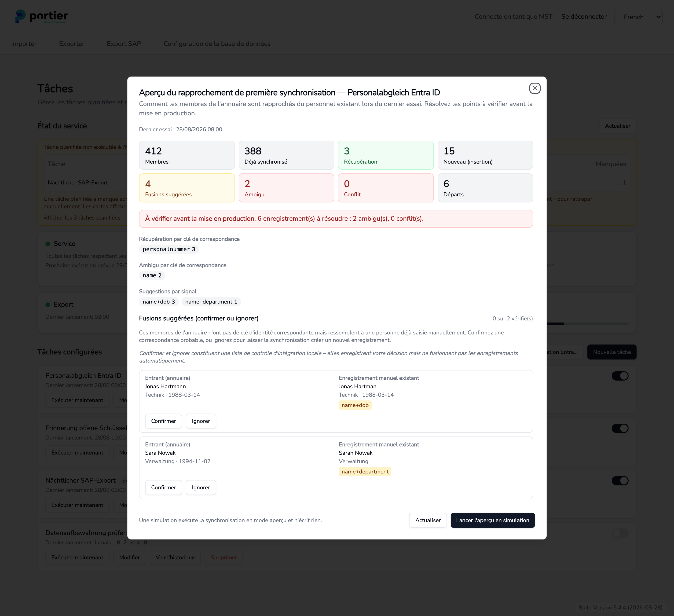
Task: Create a new task with Nouvelle tâche
Action: pos(612,352)
